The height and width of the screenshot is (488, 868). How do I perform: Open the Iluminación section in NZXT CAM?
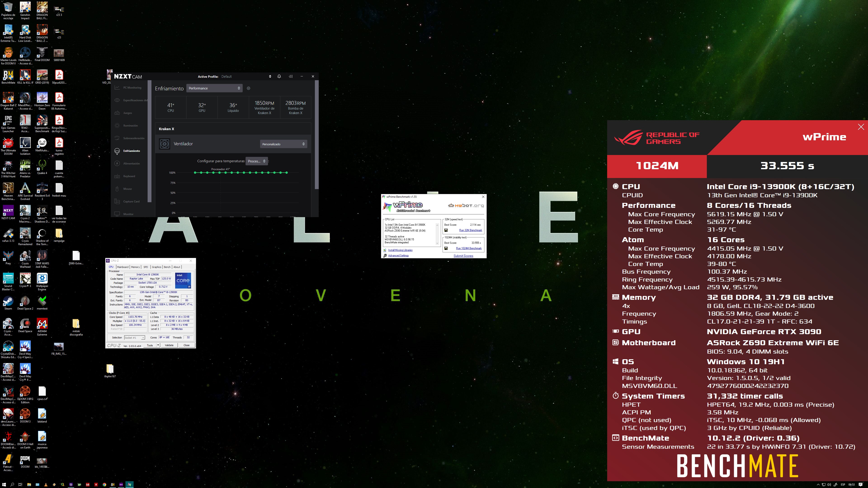tap(127, 126)
